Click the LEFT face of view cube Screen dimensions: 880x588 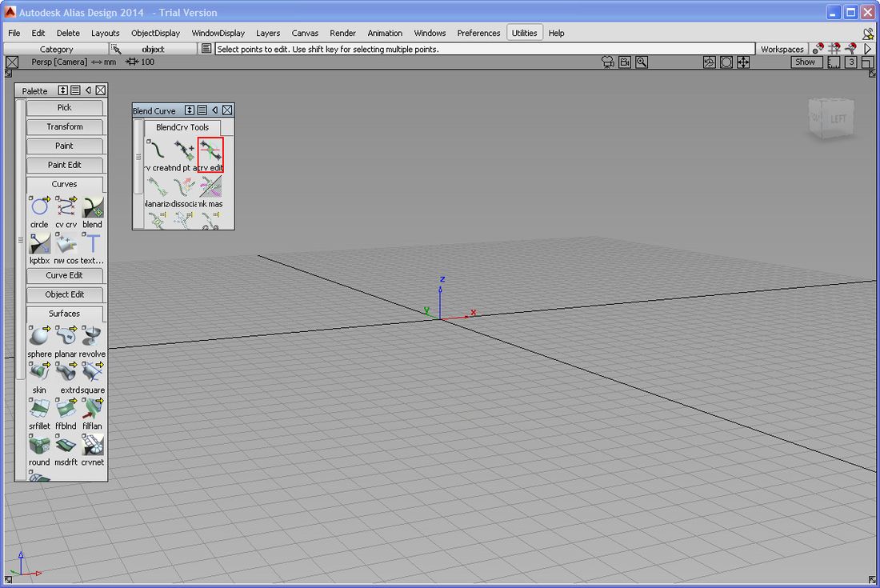(838, 119)
